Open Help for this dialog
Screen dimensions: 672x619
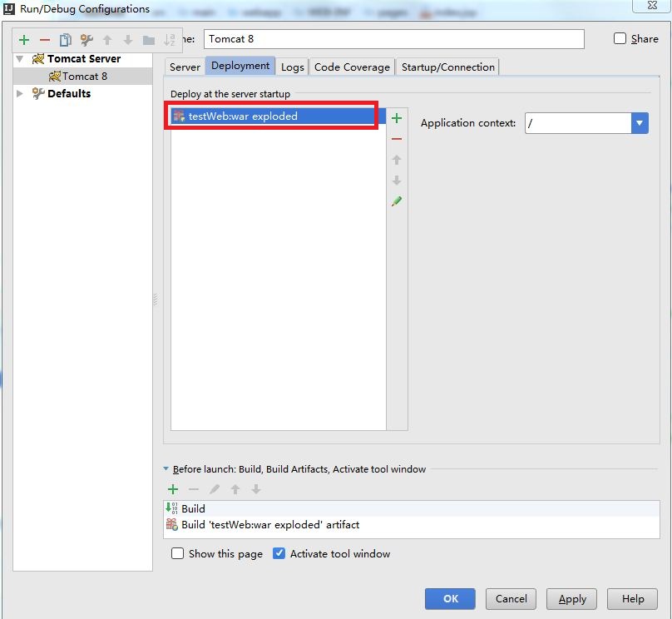click(633, 598)
